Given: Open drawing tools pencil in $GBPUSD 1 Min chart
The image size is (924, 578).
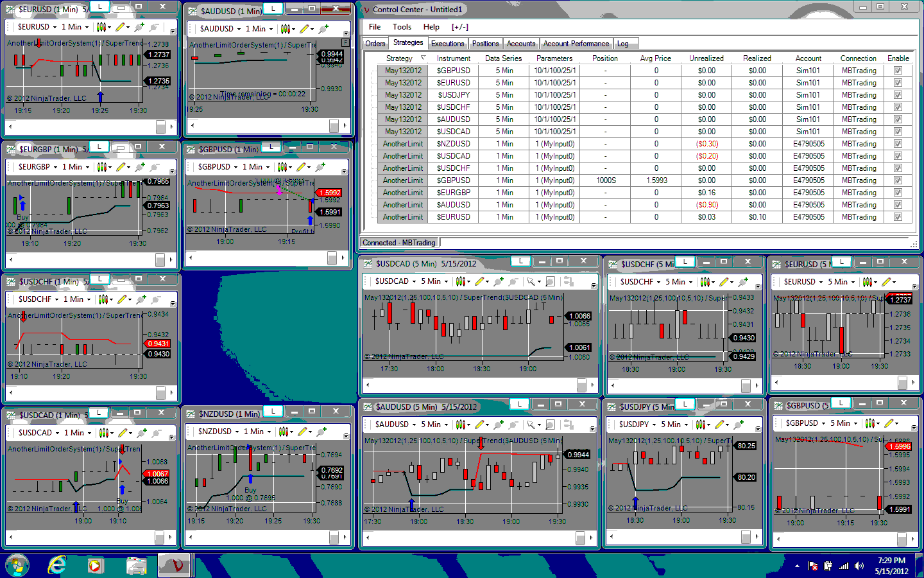Looking at the screenshot, I should tap(300, 167).
